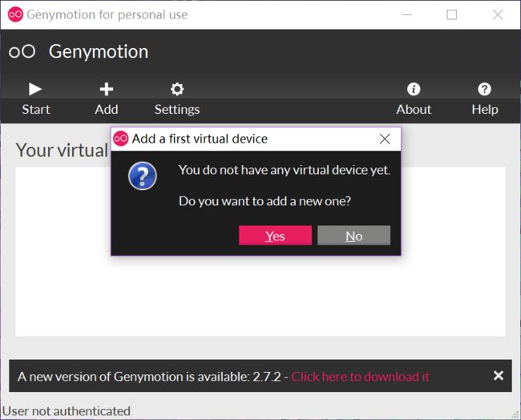Close the Genymotion main window
The width and height of the screenshot is (521, 420).
coord(498,14)
